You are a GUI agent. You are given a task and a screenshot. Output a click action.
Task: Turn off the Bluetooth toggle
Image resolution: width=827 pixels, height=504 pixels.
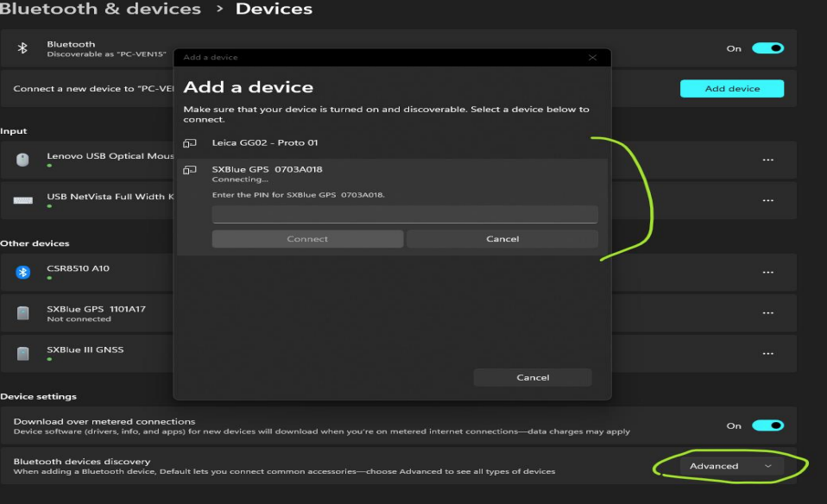tap(768, 48)
